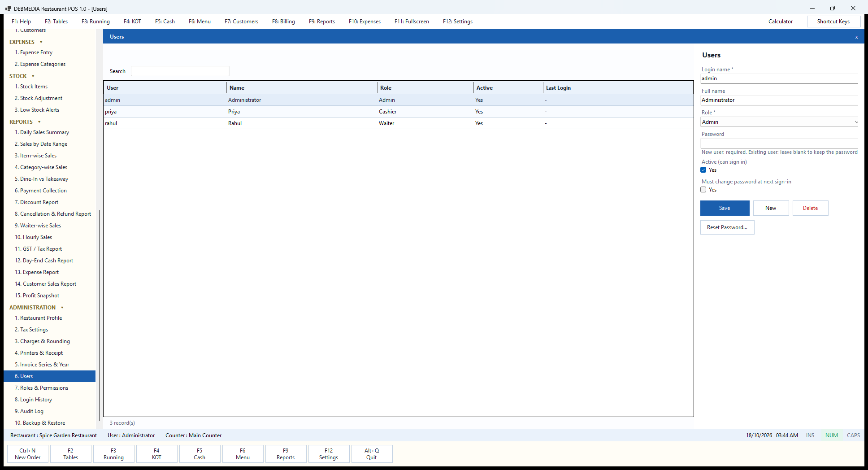Open Stock Adjustment in sidebar
868x470 pixels.
(49, 98)
